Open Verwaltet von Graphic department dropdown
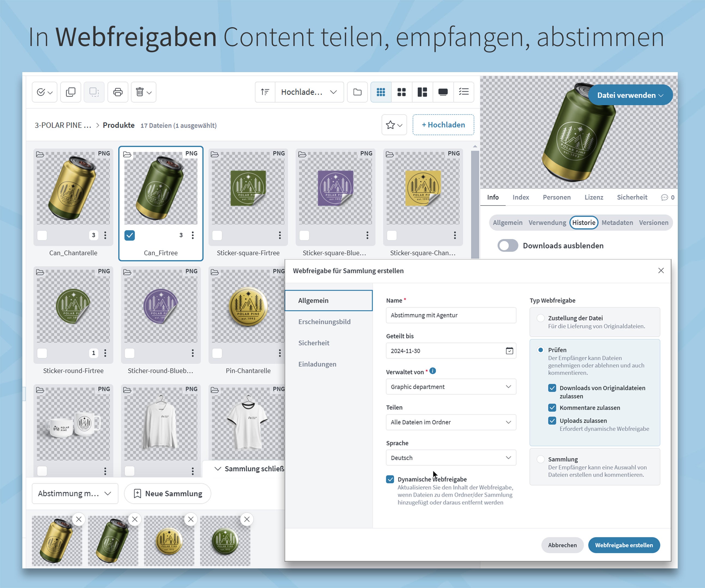The image size is (705, 588). 451,387
